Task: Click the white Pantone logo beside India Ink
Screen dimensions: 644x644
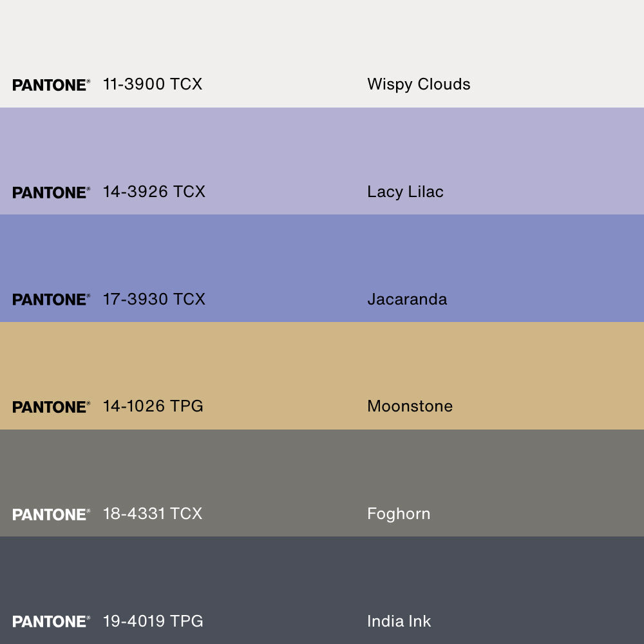Action: pos(51,621)
